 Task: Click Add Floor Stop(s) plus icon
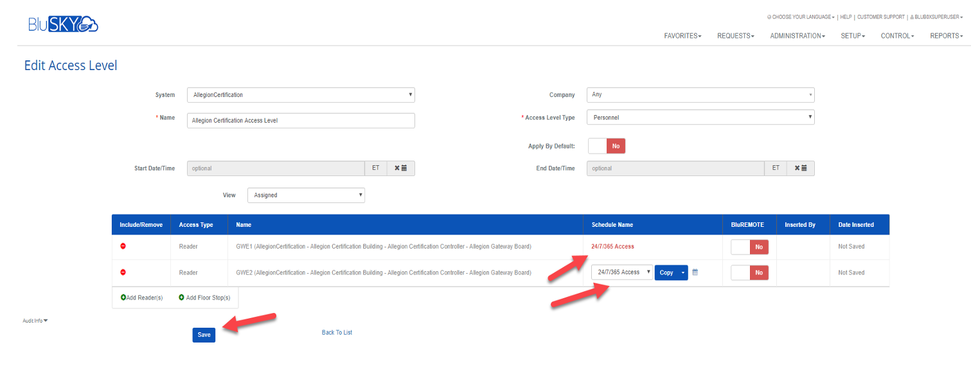[181, 298]
